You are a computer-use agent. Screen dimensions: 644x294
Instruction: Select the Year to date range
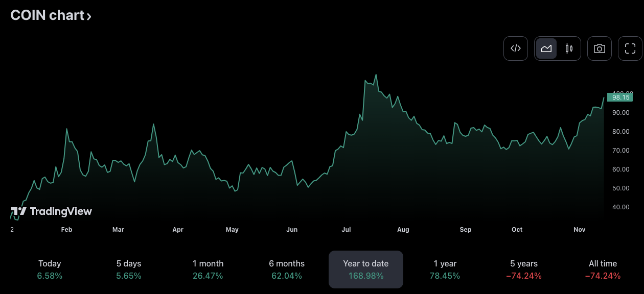click(x=366, y=269)
